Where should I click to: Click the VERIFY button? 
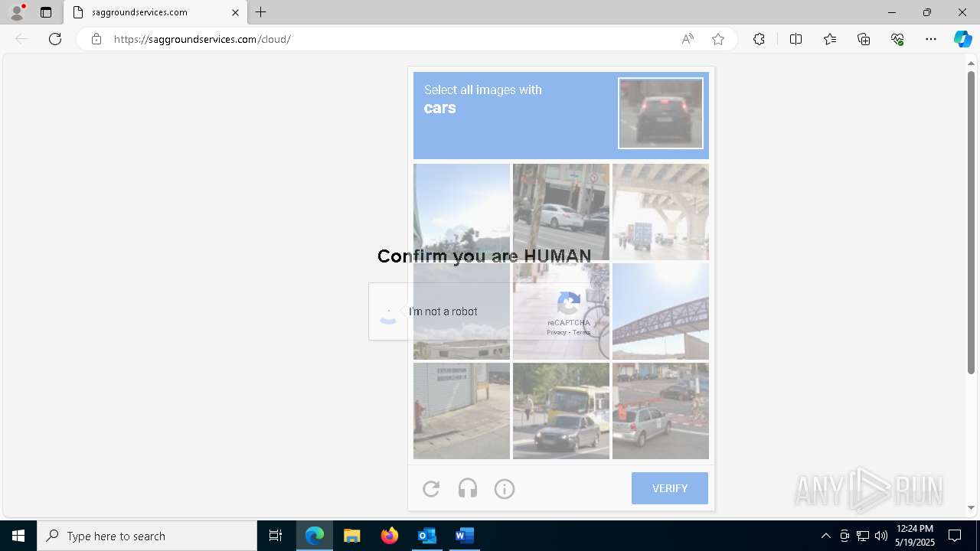(670, 488)
